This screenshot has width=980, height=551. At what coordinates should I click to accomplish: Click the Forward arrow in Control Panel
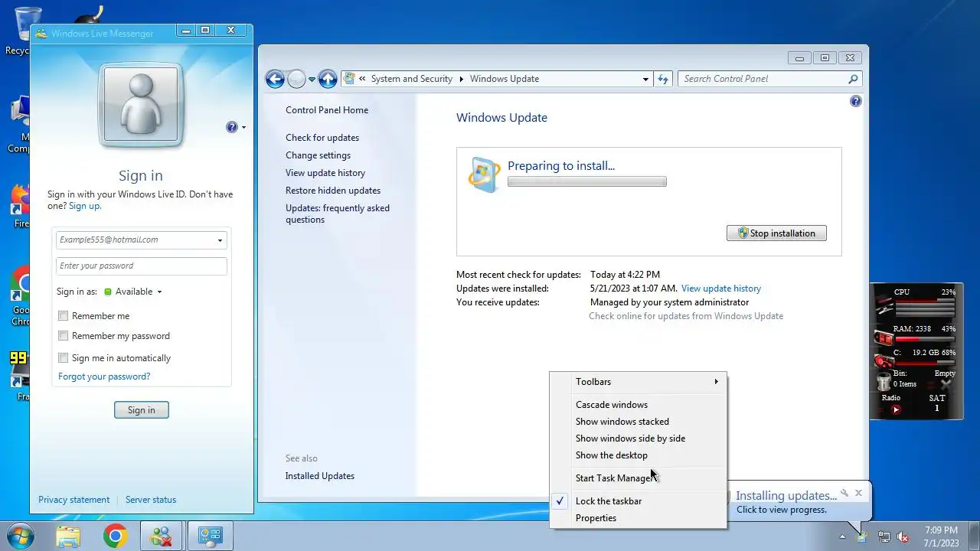pyautogui.click(x=296, y=79)
